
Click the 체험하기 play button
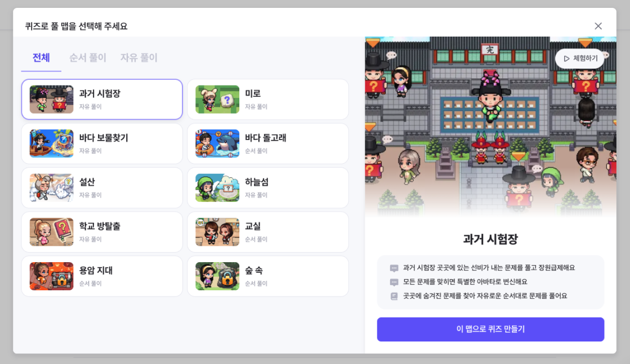(x=580, y=59)
